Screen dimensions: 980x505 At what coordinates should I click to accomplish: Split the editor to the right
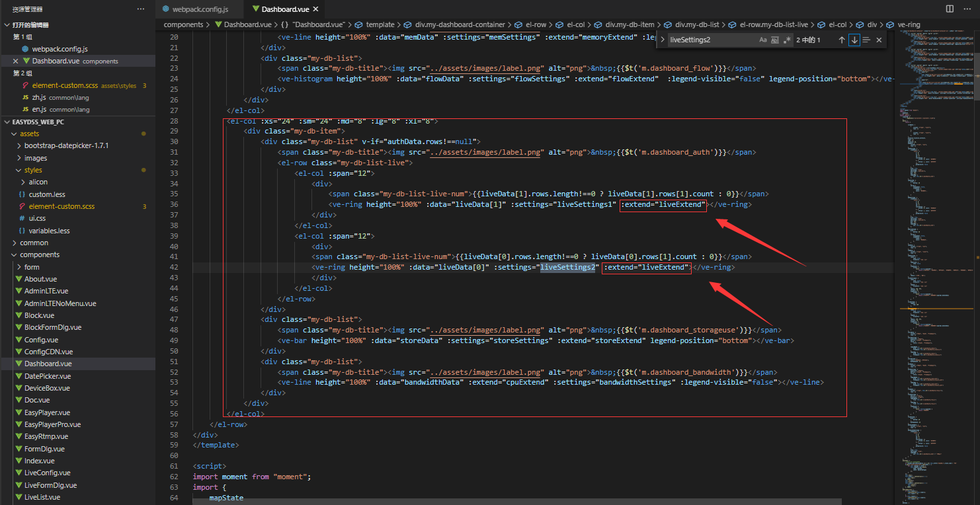pos(950,9)
